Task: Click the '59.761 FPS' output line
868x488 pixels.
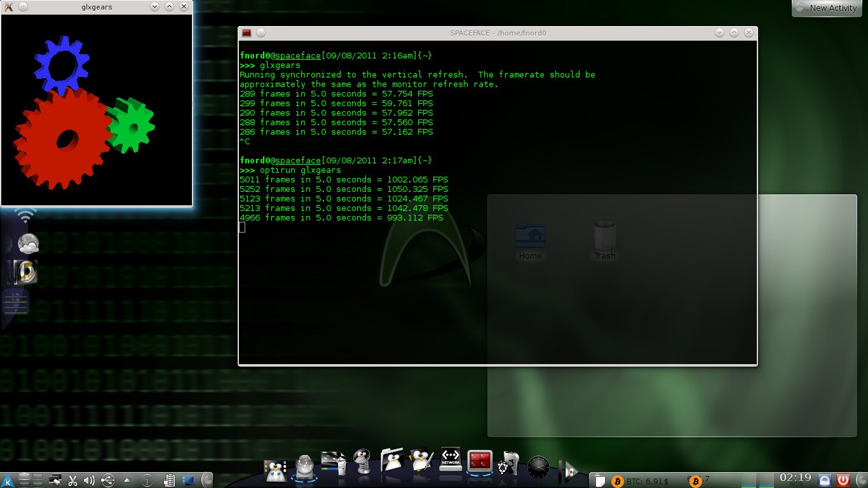Action: pos(336,104)
